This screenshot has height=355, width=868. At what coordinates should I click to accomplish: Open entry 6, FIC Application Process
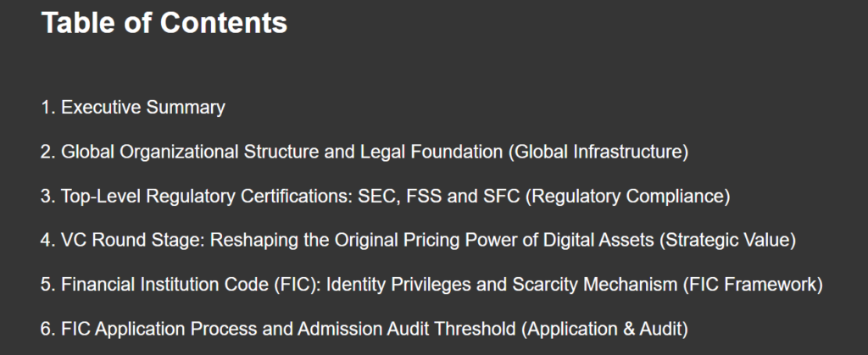point(364,329)
